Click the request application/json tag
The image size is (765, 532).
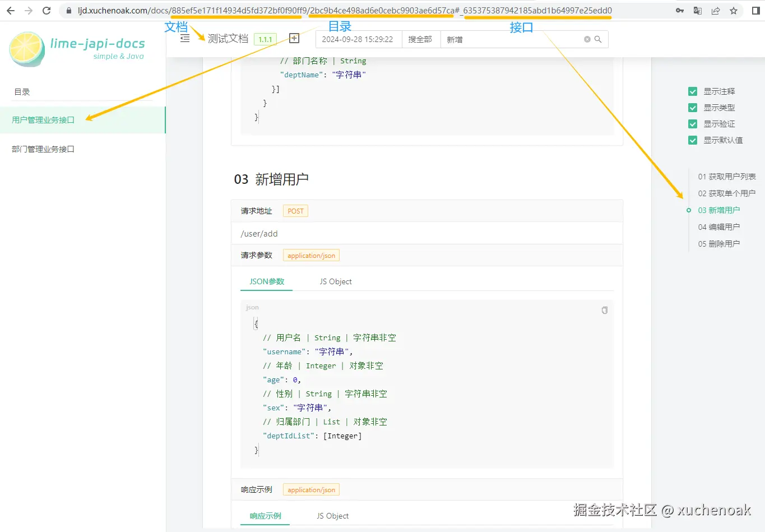(311, 256)
